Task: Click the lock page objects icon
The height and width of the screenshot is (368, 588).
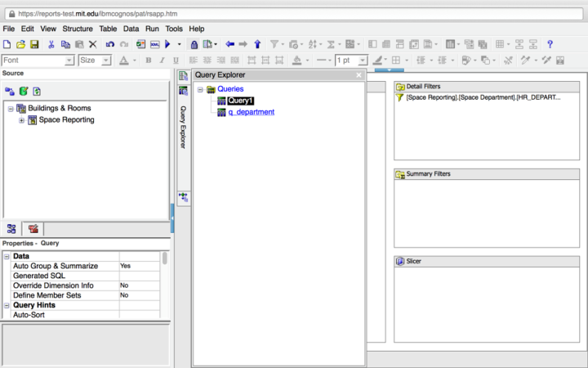Action: (194, 44)
